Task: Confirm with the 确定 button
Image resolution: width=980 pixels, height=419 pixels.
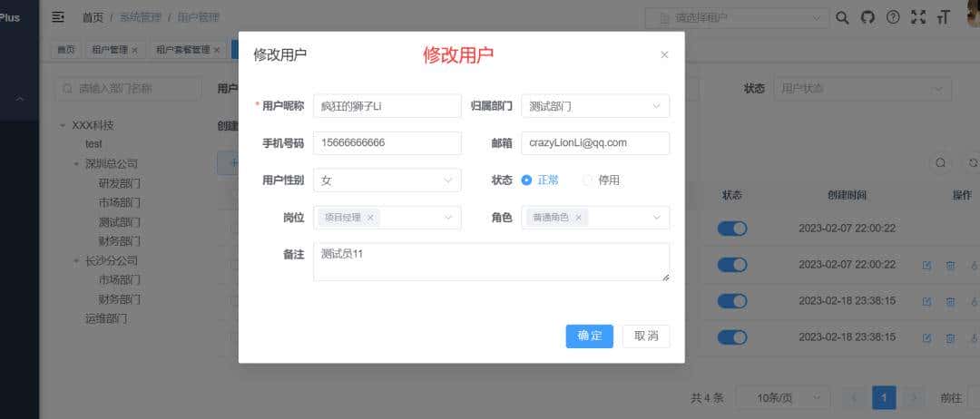Action: (590, 336)
